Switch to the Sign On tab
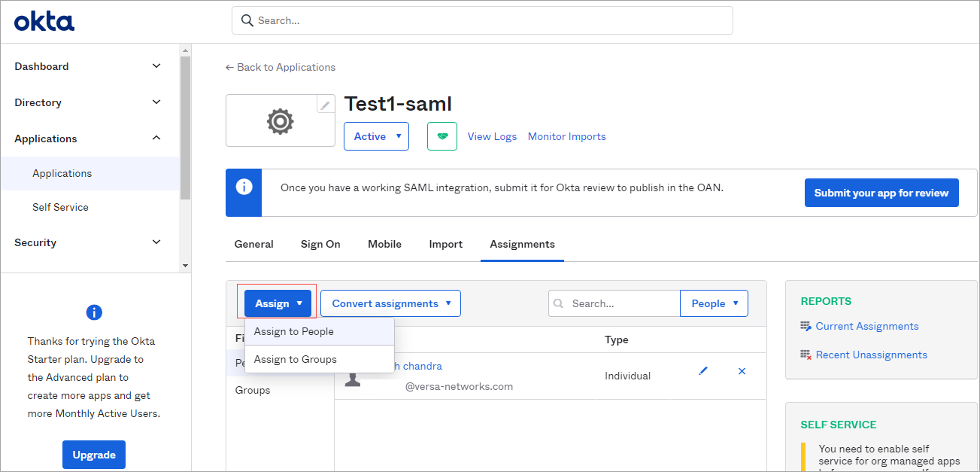This screenshot has height=472, width=980. [x=320, y=244]
